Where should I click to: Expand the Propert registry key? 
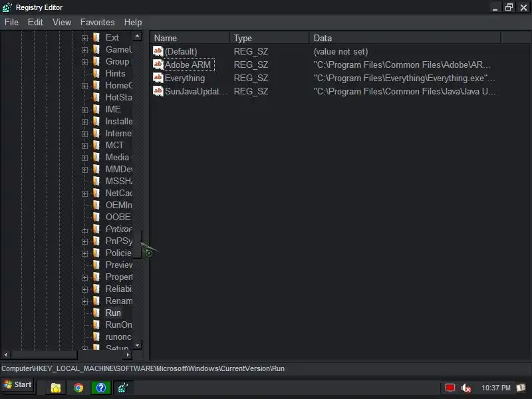point(85,277)
